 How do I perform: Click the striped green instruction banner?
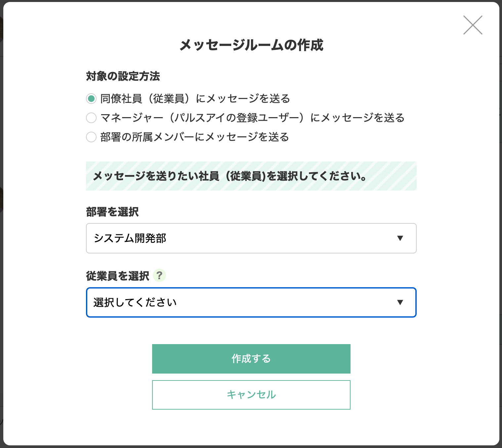(251, 176)
